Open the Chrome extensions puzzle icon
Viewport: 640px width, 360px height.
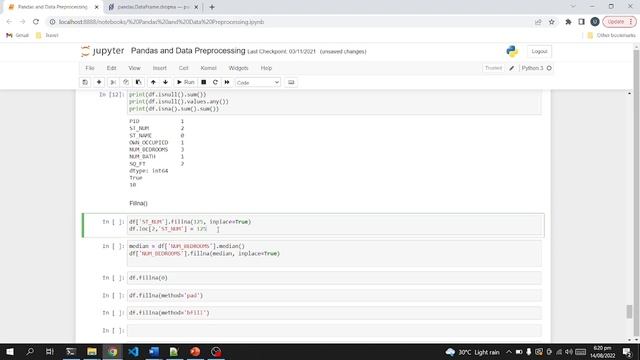pyautogui.click(x=568, y=22)
